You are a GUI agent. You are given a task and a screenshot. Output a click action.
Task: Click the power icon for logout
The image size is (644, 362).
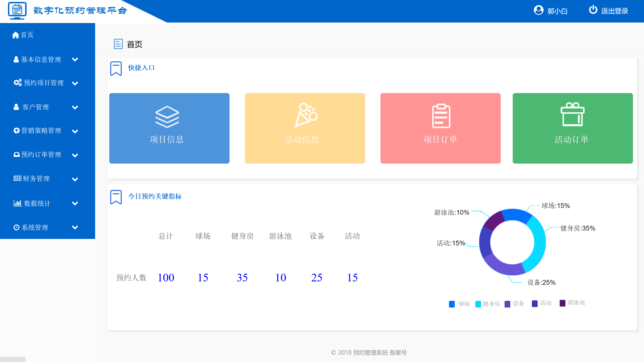593,10
